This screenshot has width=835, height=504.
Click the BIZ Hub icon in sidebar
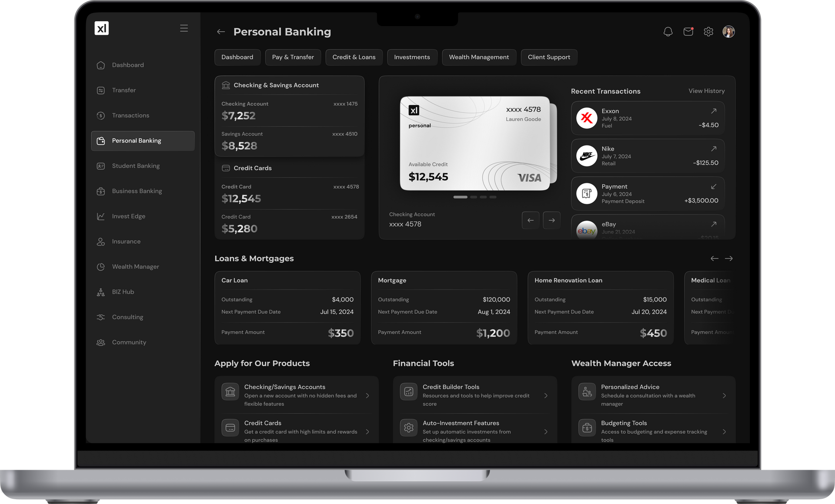(x=101, y=292)
